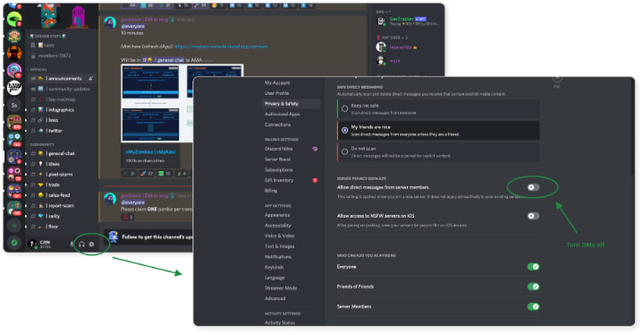Toggle 'Friends of Friends' switch

533,287
